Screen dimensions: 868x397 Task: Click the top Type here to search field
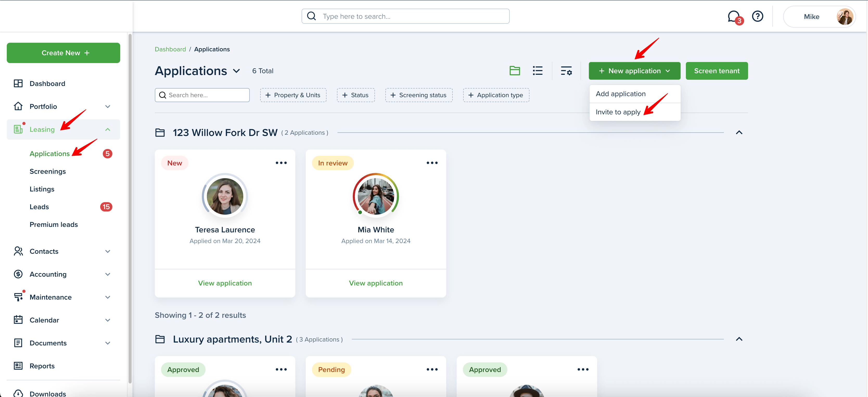point(405,16)
